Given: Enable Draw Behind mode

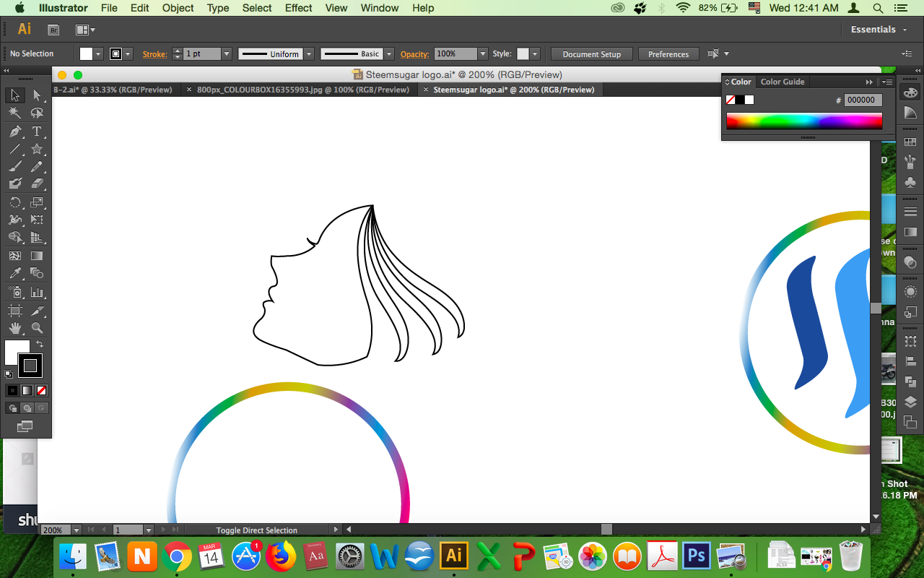Looking at the screenshot, I should click(27, 408).
